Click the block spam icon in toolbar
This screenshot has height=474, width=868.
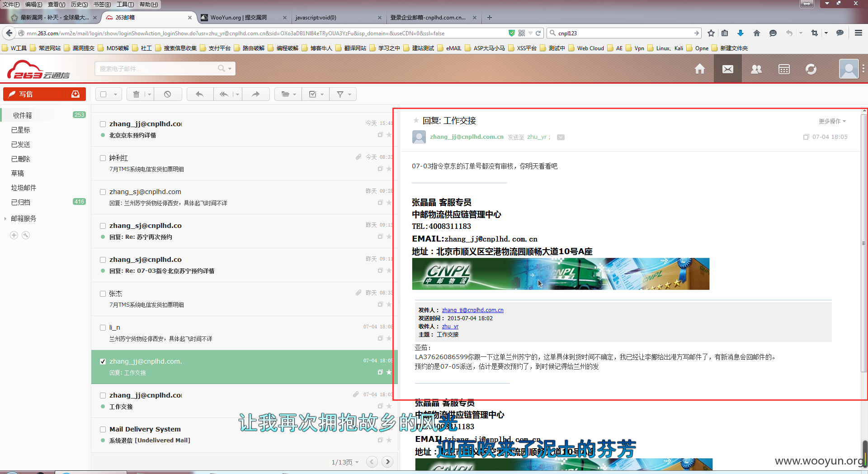tap(167, 94)
